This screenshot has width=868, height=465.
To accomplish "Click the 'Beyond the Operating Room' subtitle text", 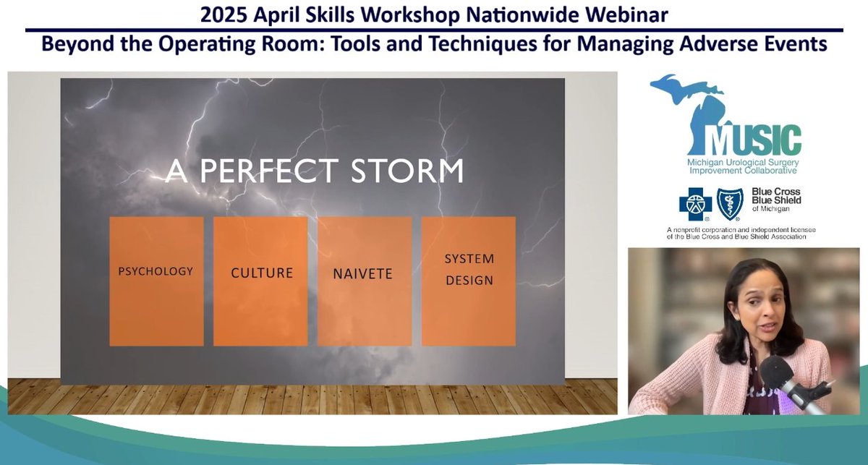I will click(434, 44).
